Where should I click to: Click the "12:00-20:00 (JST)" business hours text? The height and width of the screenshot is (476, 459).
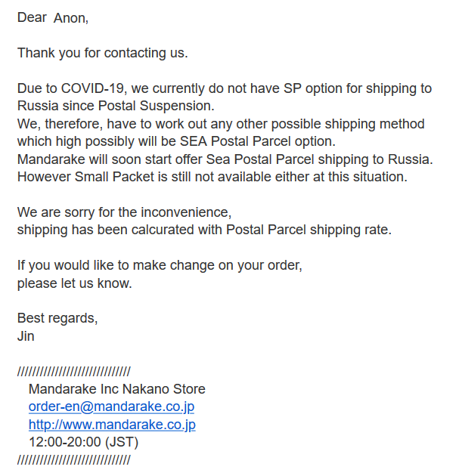83,442
